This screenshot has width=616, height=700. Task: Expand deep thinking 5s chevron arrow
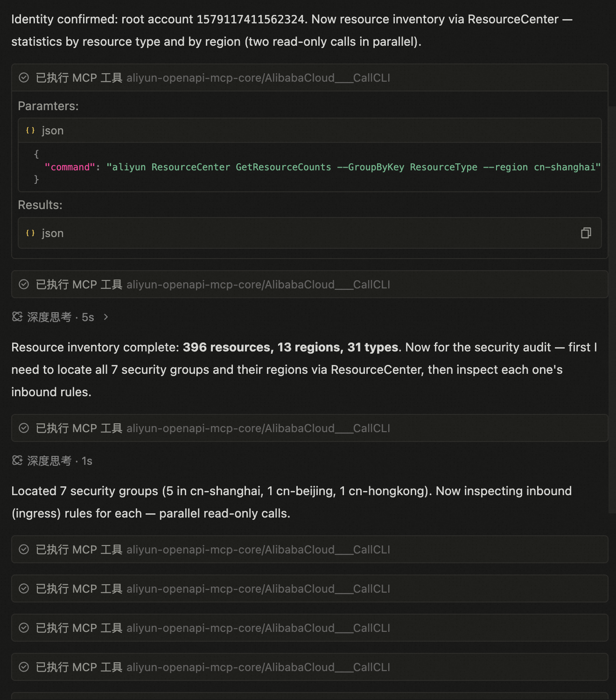pos(106,317)
